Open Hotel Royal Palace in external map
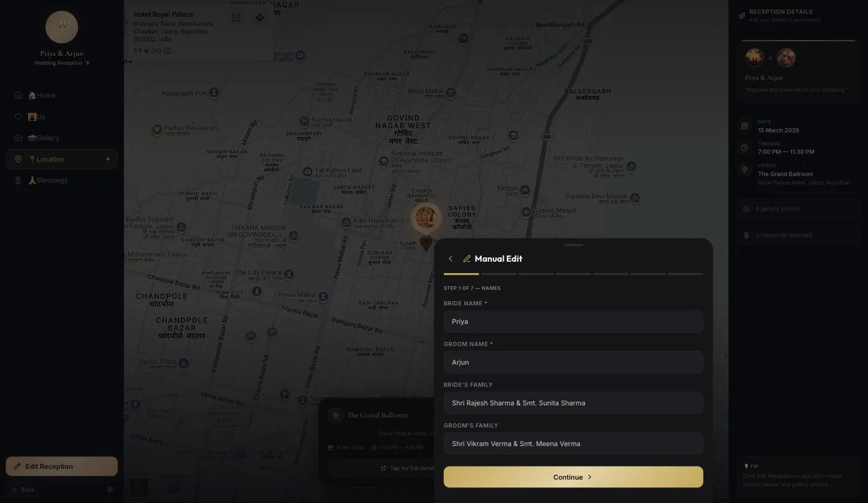Screen dimensions: 868x503 [236, 18]
